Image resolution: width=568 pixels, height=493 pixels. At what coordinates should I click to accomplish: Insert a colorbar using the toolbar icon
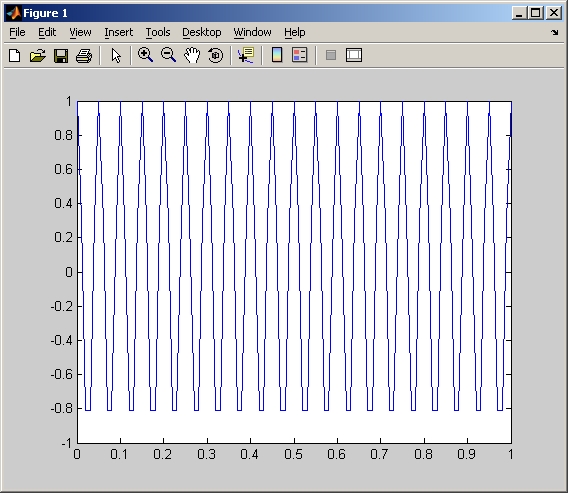(x=277, y=55)
